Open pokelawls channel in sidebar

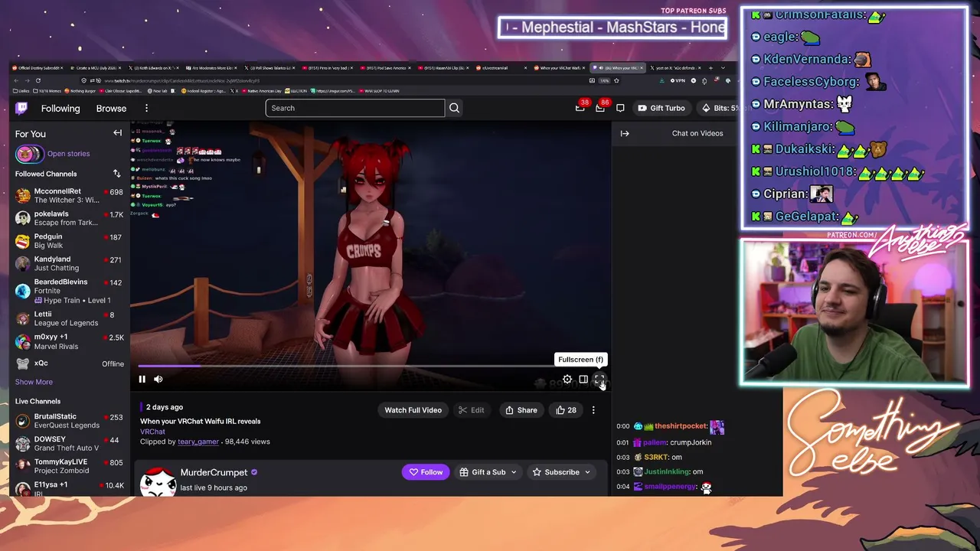click(69, 218)
